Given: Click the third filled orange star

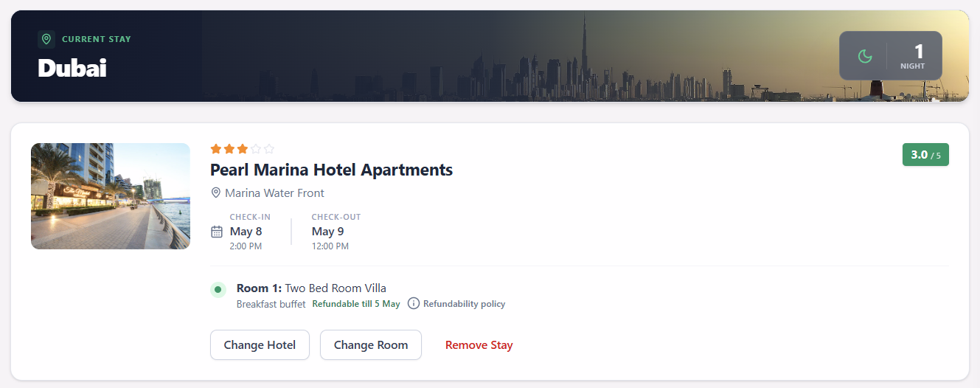Looking at the screenshot, I should [x=243, y=149].
